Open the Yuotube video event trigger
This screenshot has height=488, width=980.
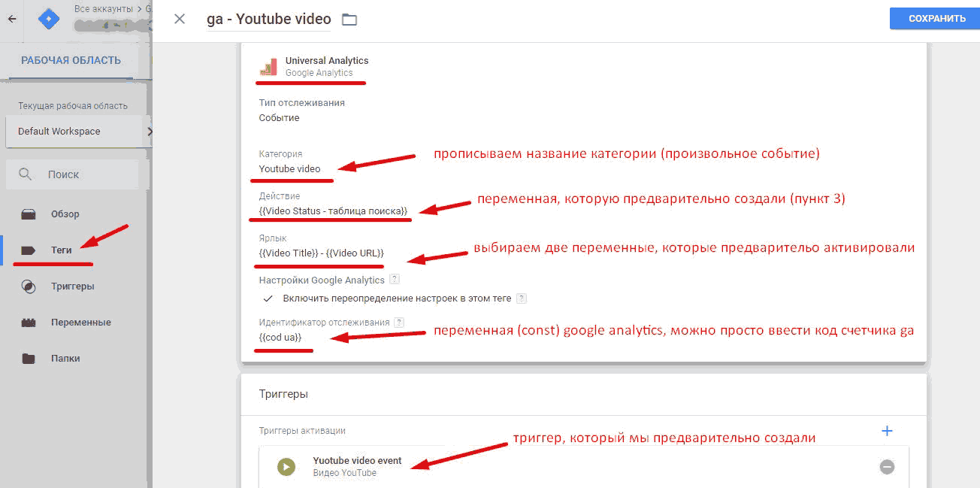(x=583, y=467)
